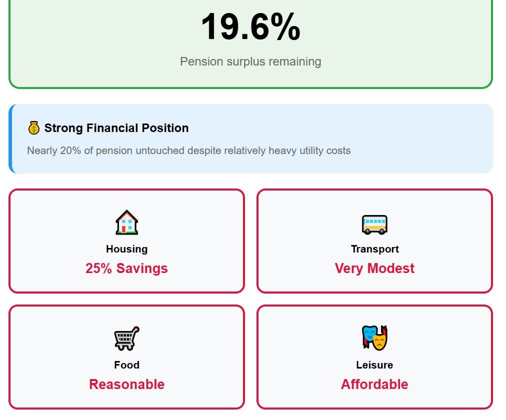506x420 pixels.
Task: Click the Transport label
Action: pyautogui.click(x=374, y=249)
